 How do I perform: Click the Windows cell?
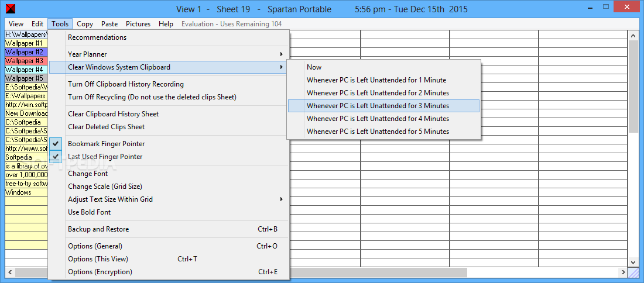point(26,192)
